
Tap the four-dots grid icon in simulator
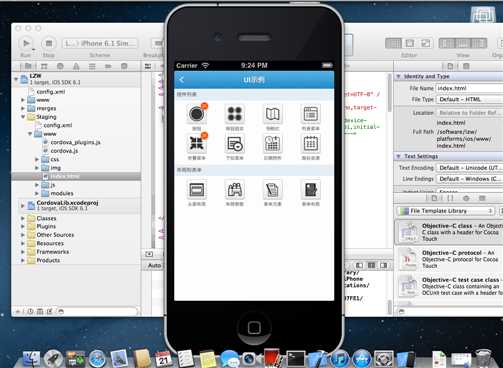click(x=235, y=114)
